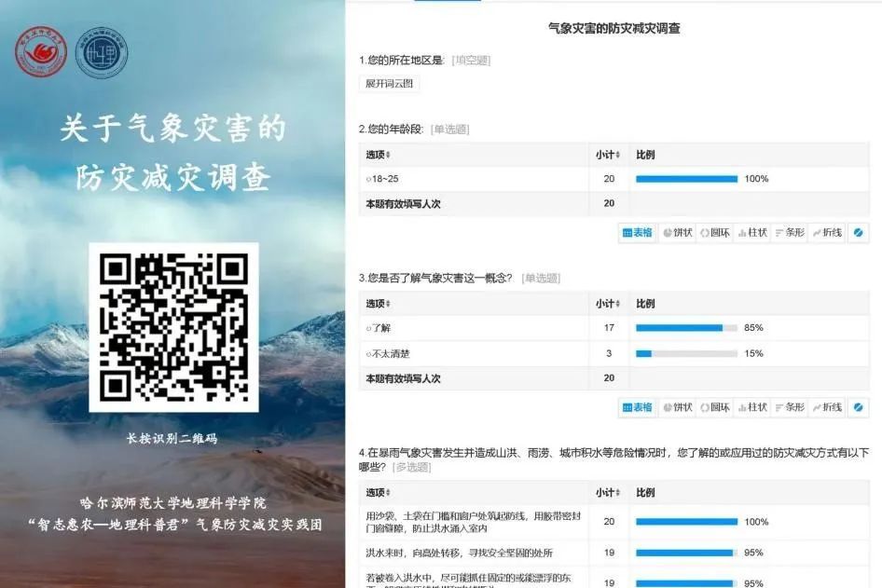Click blue round settings icon for question 3
This screenshot has width=882, height=588.
859,407
